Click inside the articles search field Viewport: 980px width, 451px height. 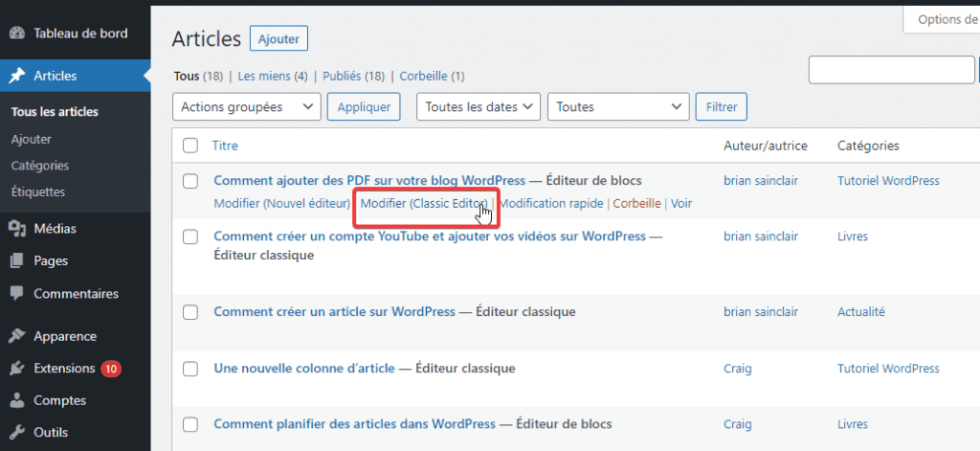[x=891, y=70]
